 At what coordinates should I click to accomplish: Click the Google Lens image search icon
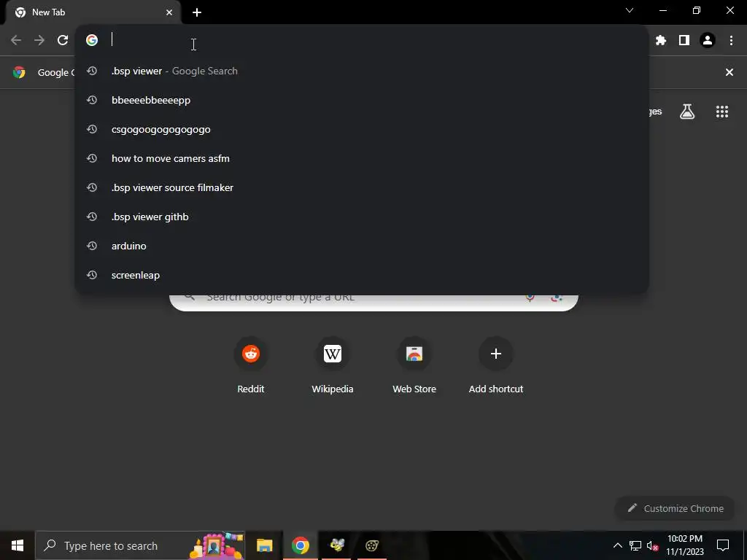[557, 297]
